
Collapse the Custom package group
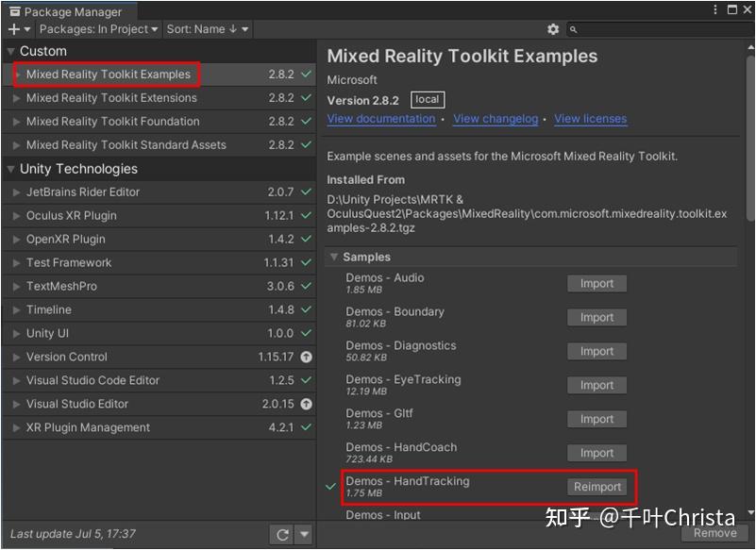10,51
